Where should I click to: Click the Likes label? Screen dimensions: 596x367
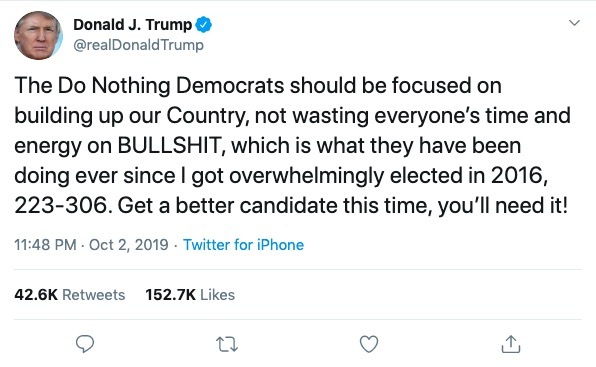(217, 295)
